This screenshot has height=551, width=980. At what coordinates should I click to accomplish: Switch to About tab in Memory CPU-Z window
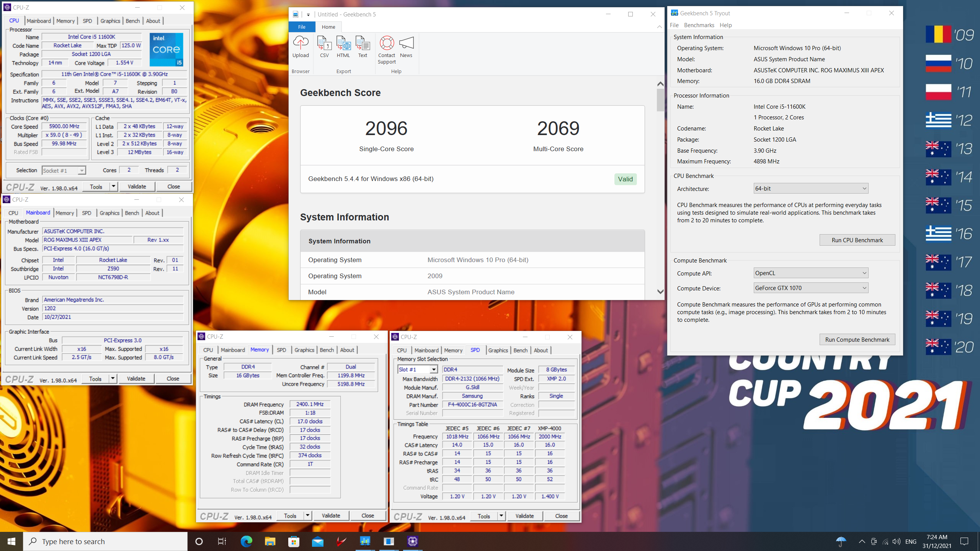347,350
